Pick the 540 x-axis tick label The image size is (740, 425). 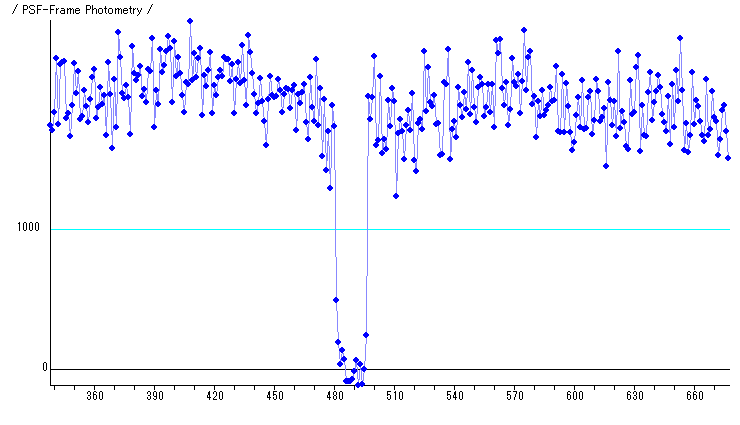pos(455,397)
